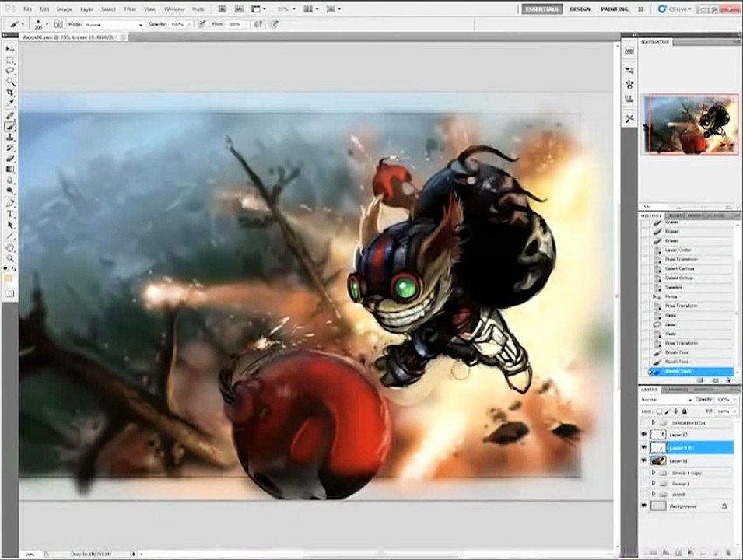The image size is (743, 560).
Task: Toggle lock all in Layers panel
Action: [684, 411]
